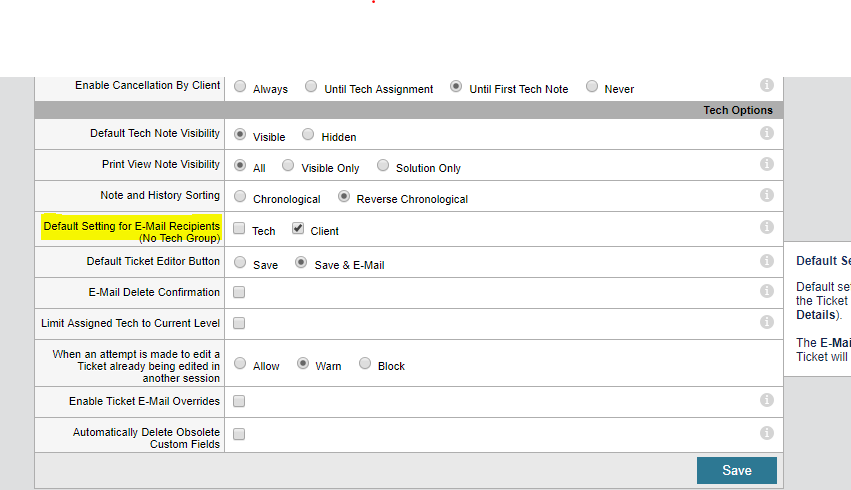Select Always for client cancellation

point(240,86)
